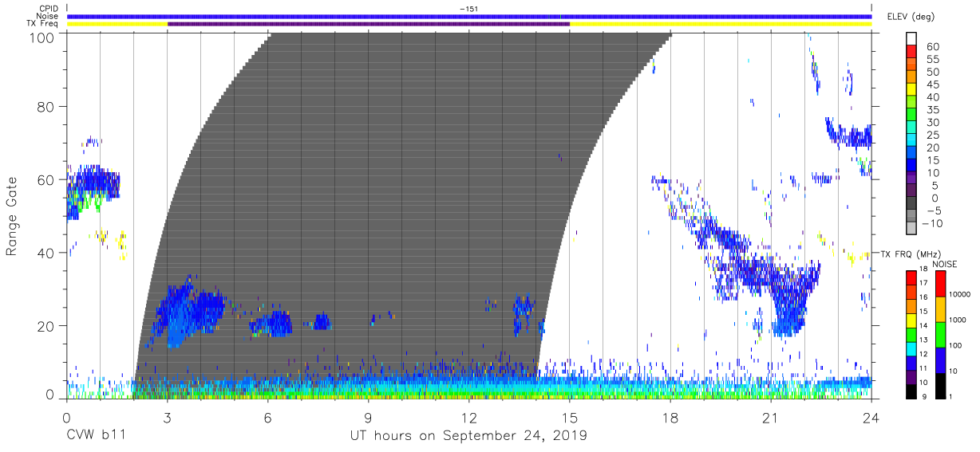This screenshot has width=980, height=452.
Task: Click the -151 CPID value
Action: point(469,9)
